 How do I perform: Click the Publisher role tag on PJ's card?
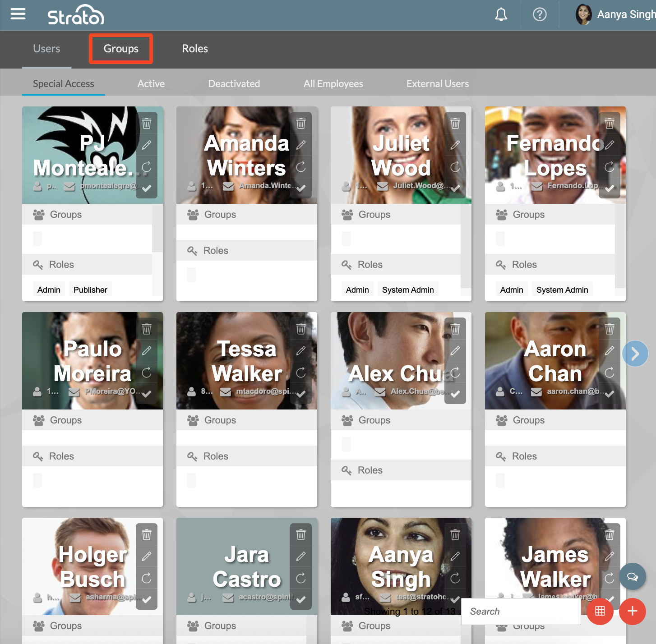coord(90,290)
